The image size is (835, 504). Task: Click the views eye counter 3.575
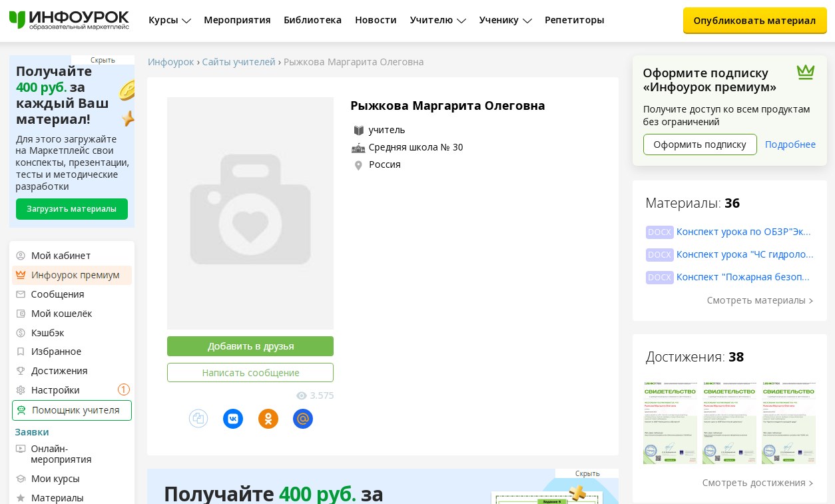point(315,395)
